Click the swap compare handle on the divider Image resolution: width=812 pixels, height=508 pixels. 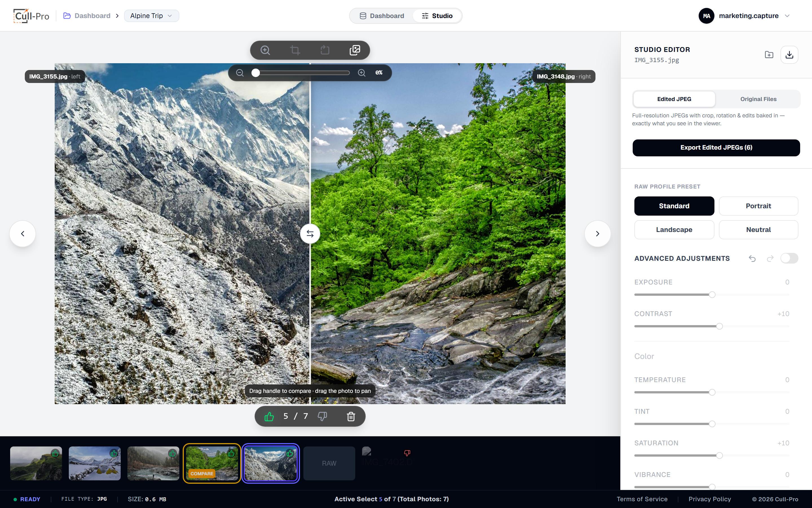310,233
